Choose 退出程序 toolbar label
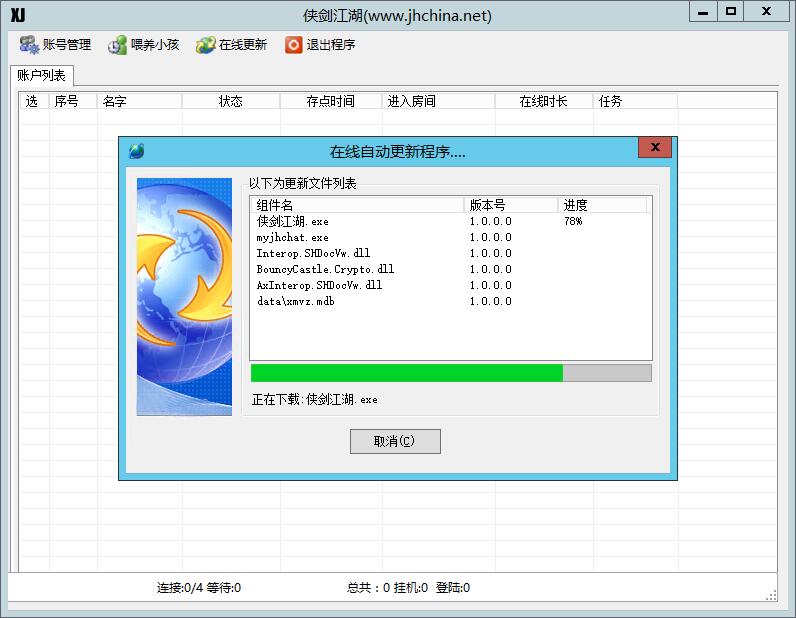Viewport: 796px width, 618px height. click(331, 45)
